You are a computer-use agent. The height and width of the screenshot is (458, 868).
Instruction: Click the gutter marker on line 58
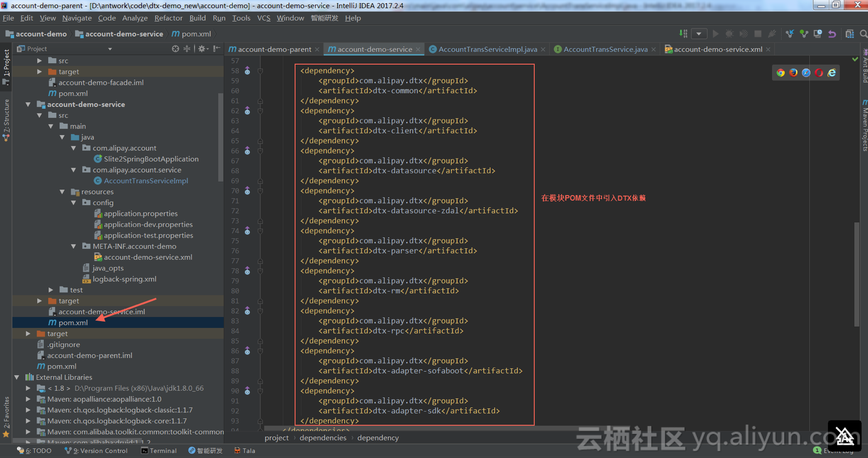pos(247,71)
